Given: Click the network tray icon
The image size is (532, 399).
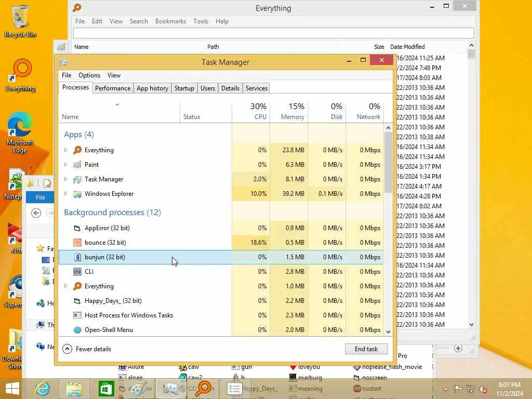Looking at the screenshot, I should pyautogui.click(x=470, y=389).
